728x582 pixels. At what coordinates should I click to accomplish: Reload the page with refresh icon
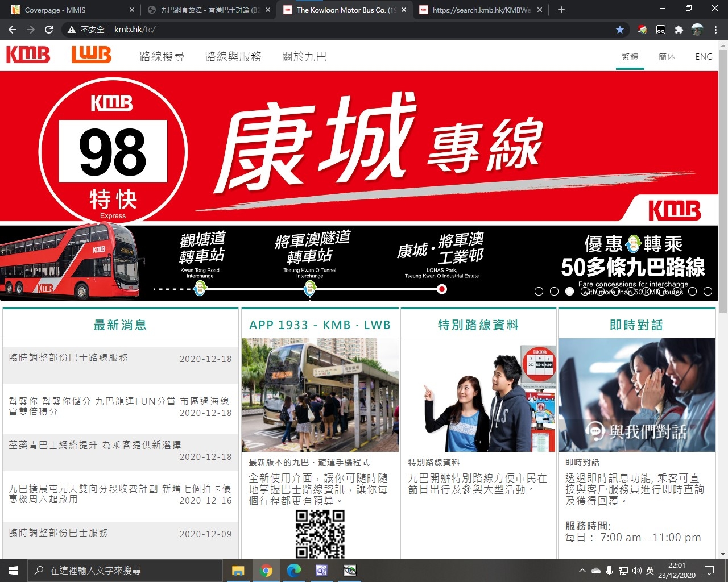click(x=49, y=30)
